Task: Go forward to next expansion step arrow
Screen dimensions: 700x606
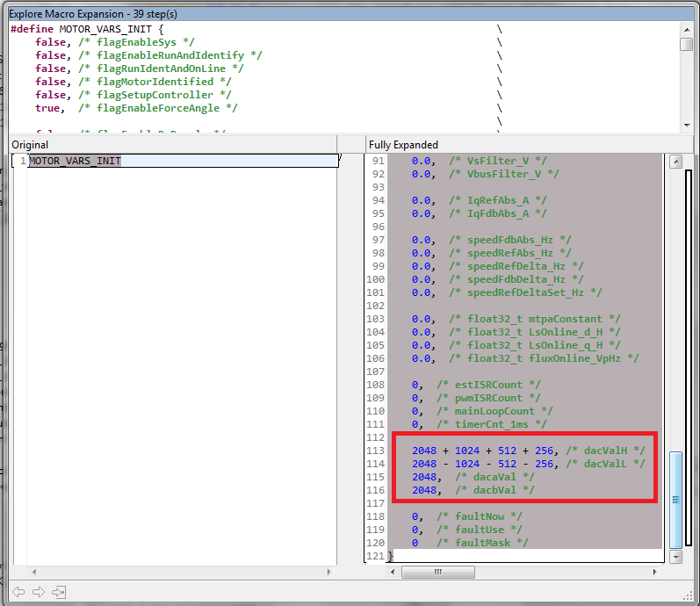Action: [39, 592]
